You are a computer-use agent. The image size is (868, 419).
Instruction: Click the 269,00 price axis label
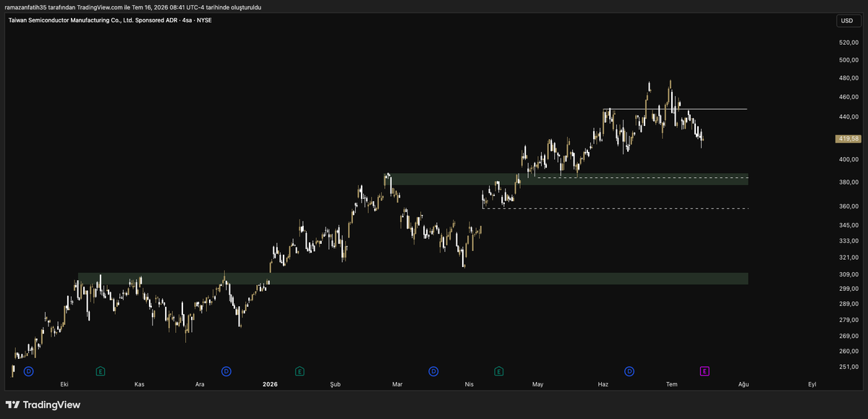pyautogui.click(x=848, y=336)
